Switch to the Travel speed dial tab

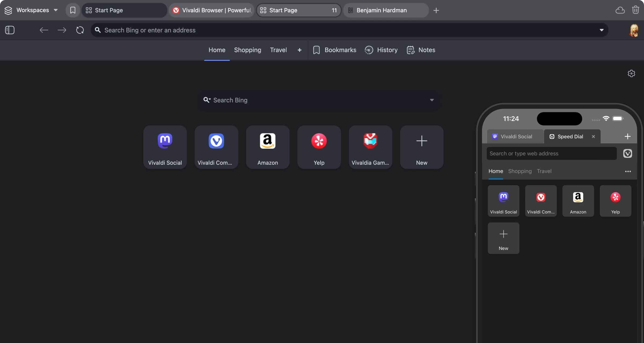pos(278,50)
